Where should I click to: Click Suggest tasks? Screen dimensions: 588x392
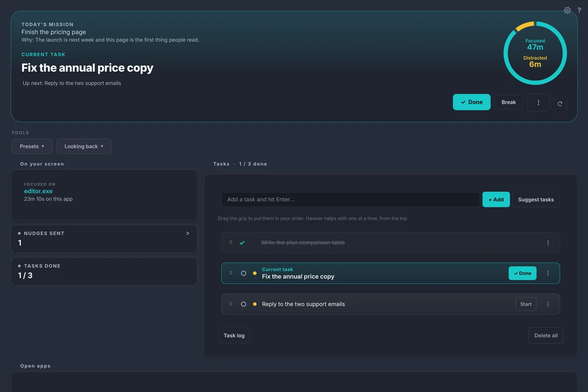pyautogui.click(x=536, y=199)
